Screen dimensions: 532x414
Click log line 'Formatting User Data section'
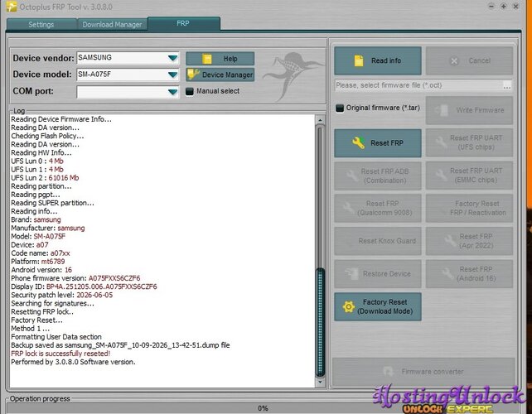pyautogui.click(x=56, y=337)
